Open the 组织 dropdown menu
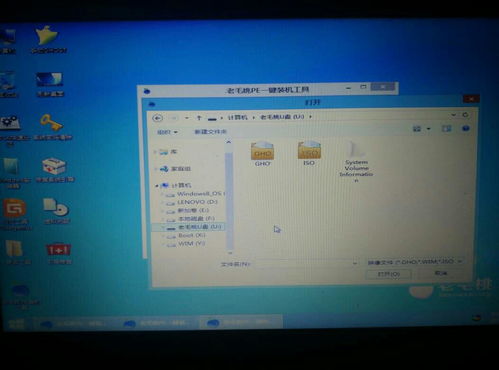The width and height of the screenshot is (499, 370). point(167,132)
